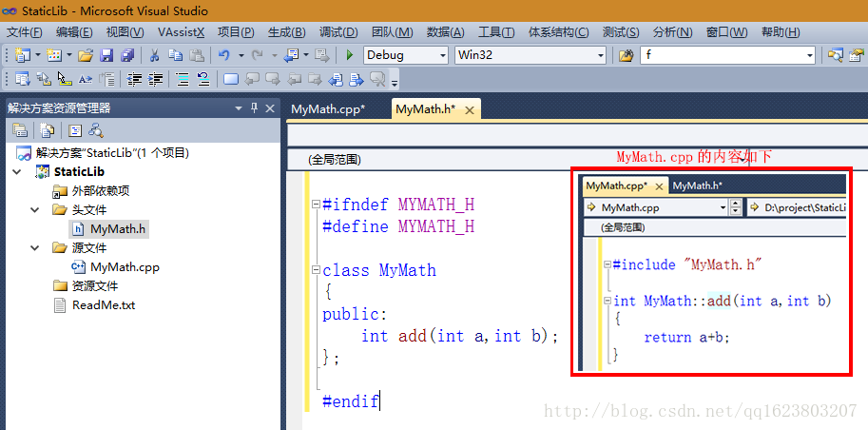Image resolution: width=868 pixels, height=430 pixels.
Task: Open the Undo history dropdown arrow
Action: [x=241, y=55]
